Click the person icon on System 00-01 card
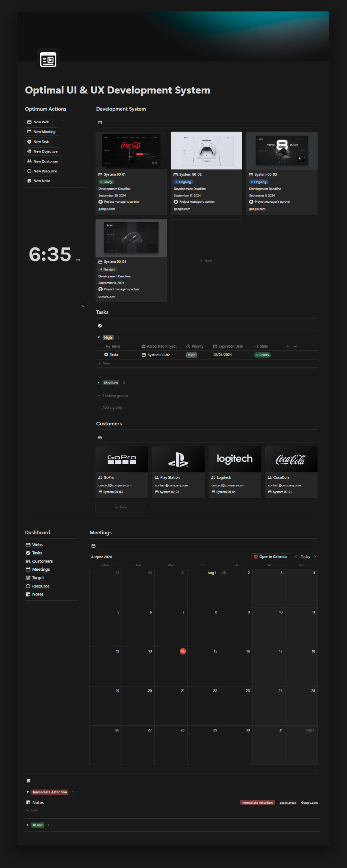 pos(101,202)
